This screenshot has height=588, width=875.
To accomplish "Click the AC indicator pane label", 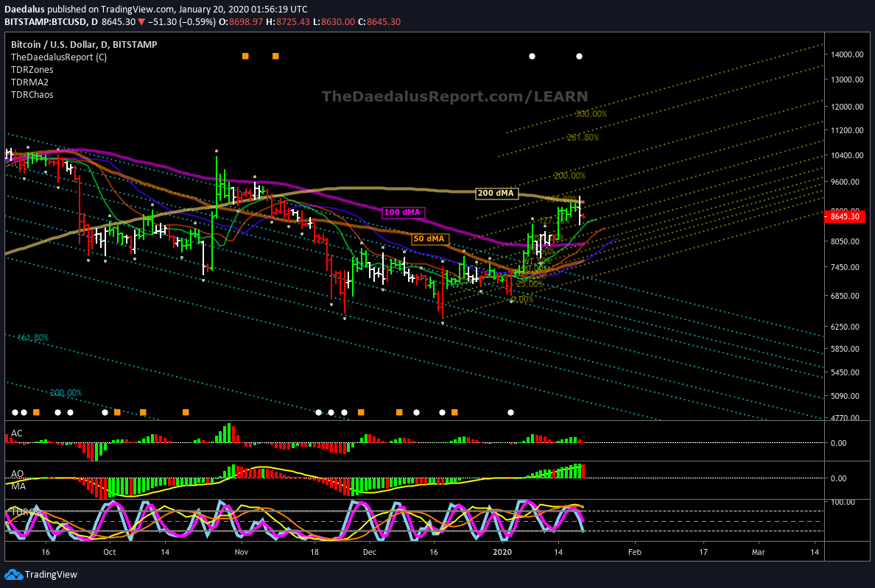I will coord(17,433).
